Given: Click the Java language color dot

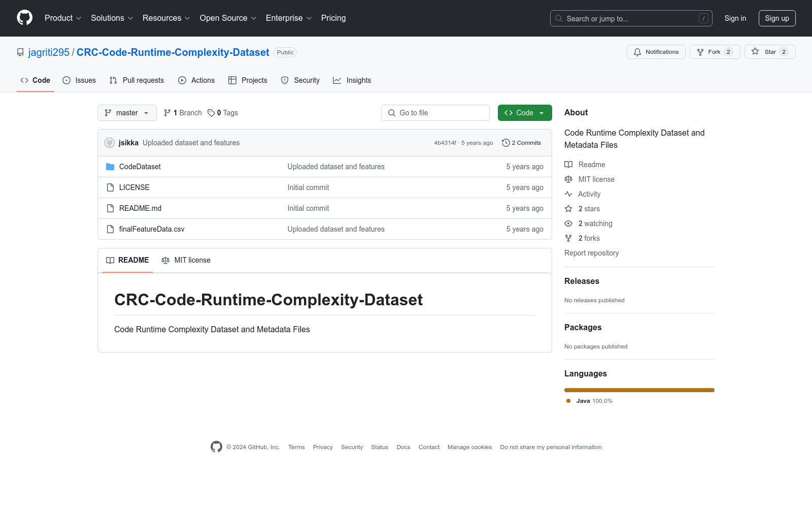Looking at the screenshot, I should [568, 401].
